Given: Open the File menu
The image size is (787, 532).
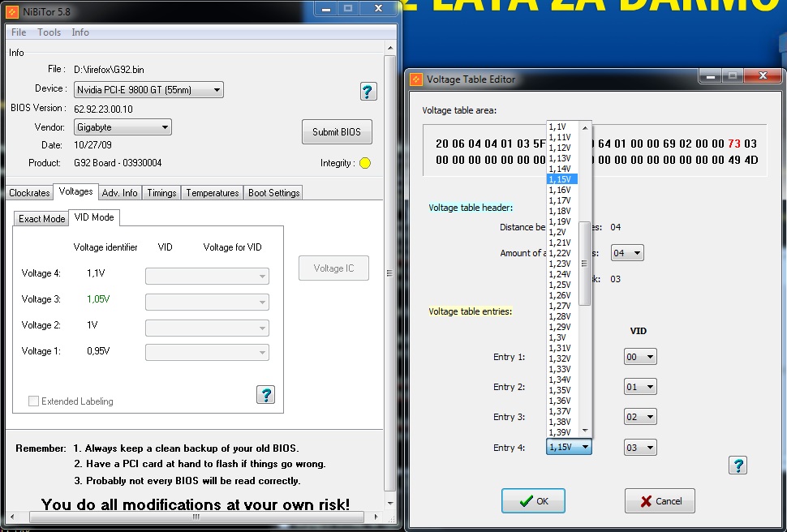Looking at the screenshot, I should 19,32.
